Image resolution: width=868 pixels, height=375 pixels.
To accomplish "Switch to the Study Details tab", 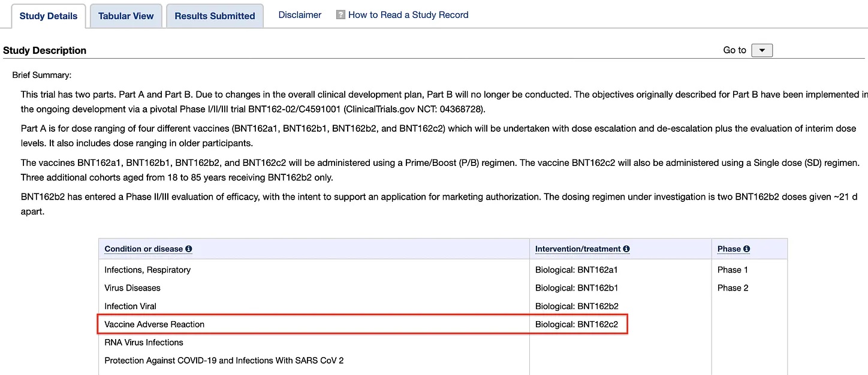I will 49,16.
